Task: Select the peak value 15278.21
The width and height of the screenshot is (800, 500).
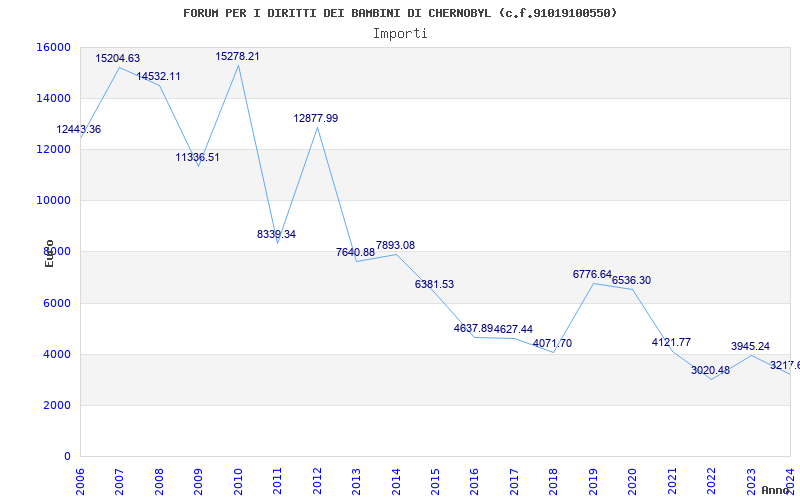Action: [x=237, y=56]
